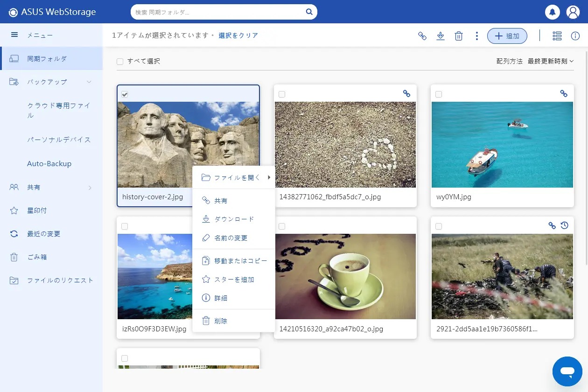Open 最近の変更 in sidebar
Screen dimensions: 588x392
pos(51,234)
